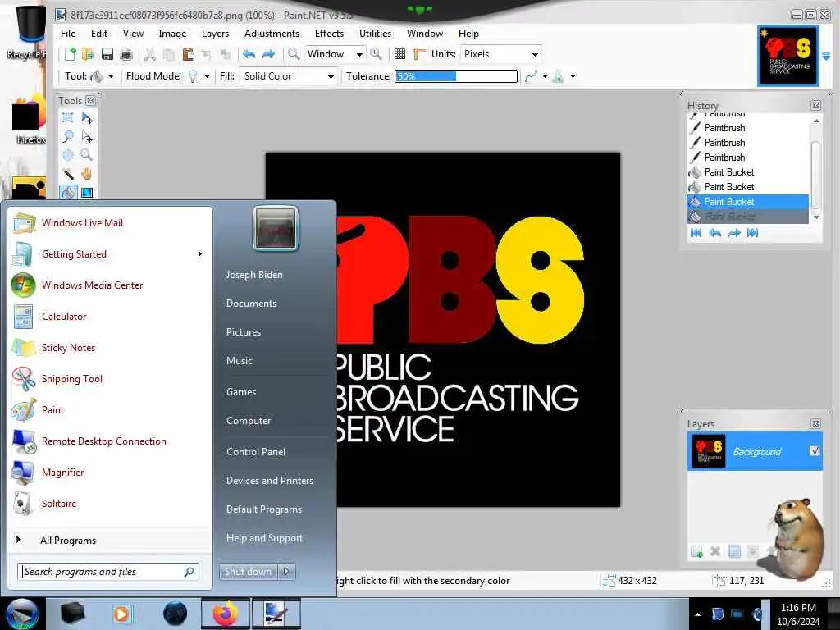
Task: Jump to first step in History panel
Action: click(696, 232)
